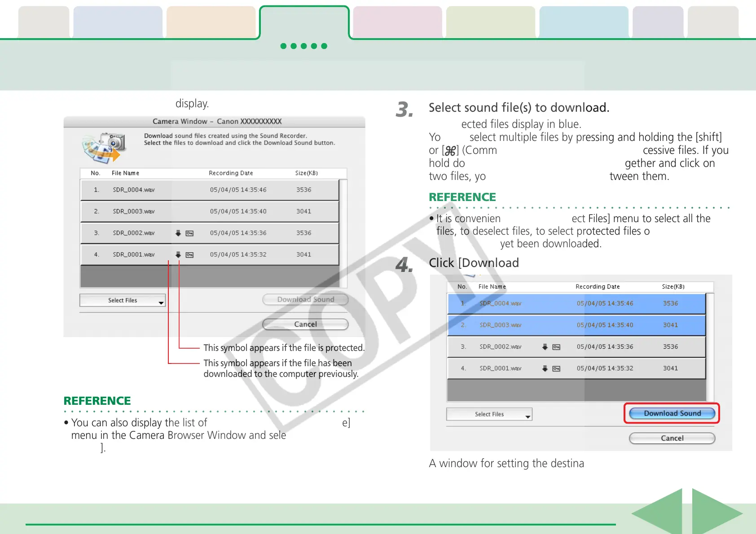Go to the next page with the right arrow
Screen dimensions: 756x534
click(717, 512)
